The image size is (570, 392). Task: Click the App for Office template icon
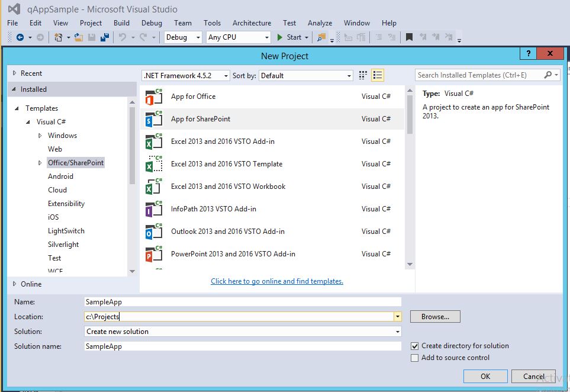pyautogui.click(x=154, y=97)
